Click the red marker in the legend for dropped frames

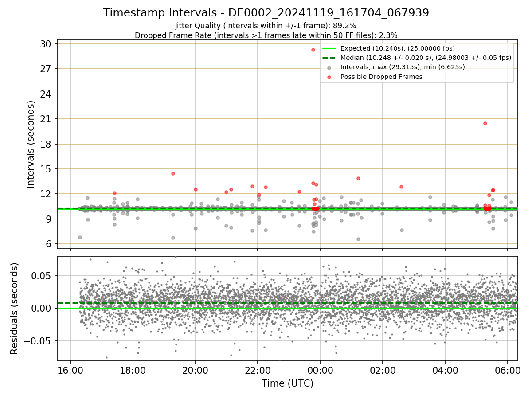(328, 77)
